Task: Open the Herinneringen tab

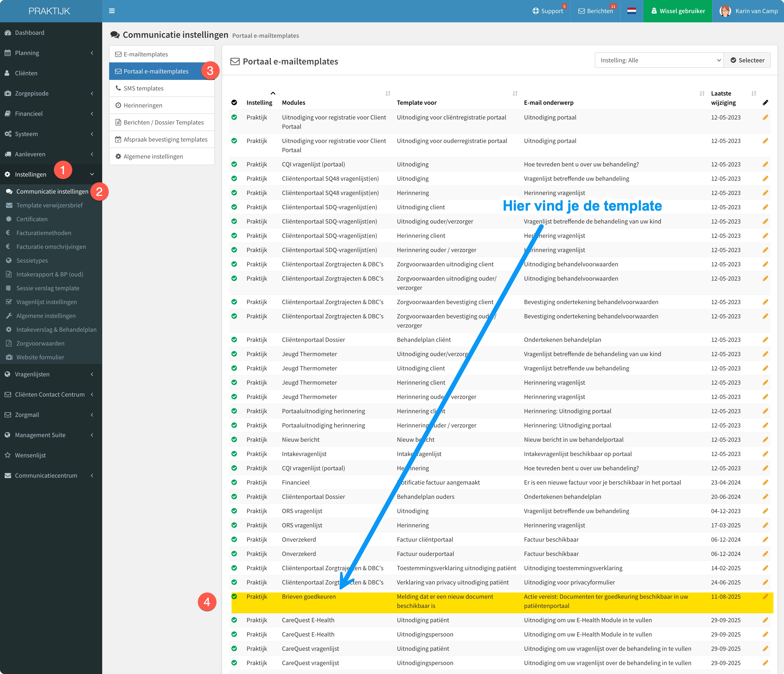Action: click(162, 105)
